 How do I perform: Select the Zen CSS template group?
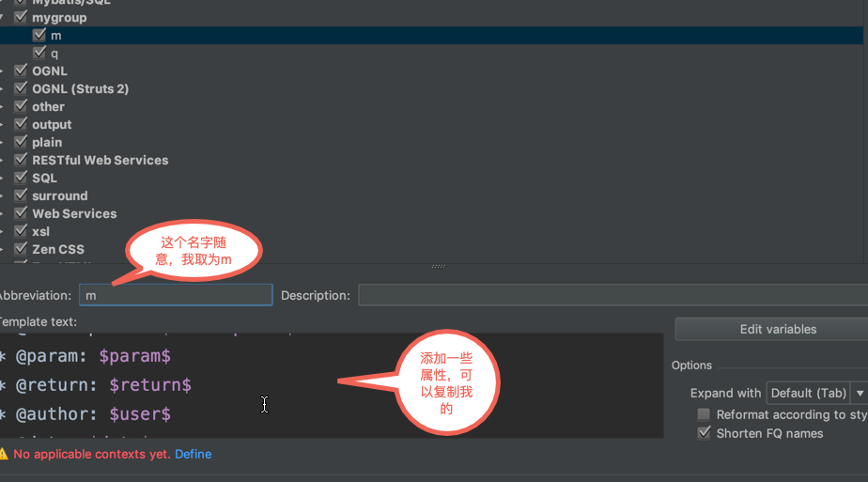tap(58, 249)
